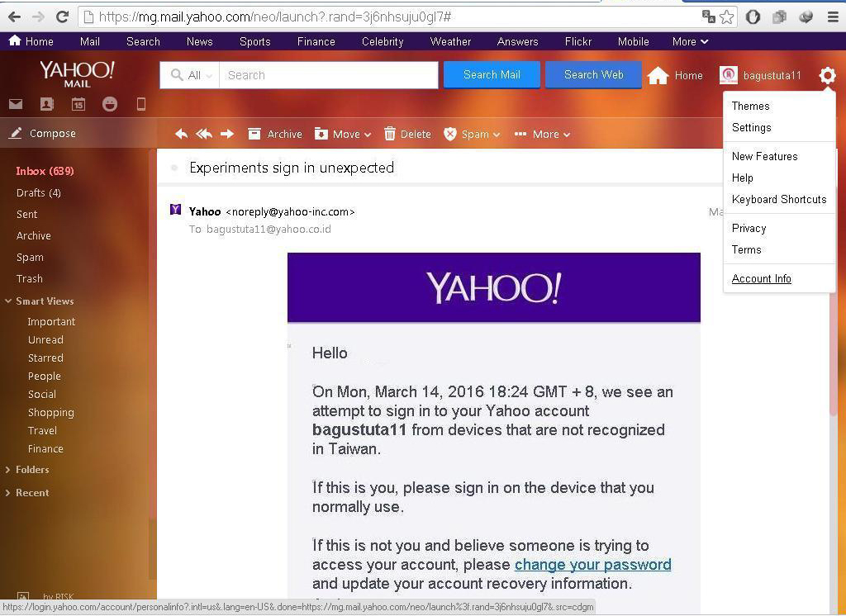Open the Inbox (639) folder

45,171
